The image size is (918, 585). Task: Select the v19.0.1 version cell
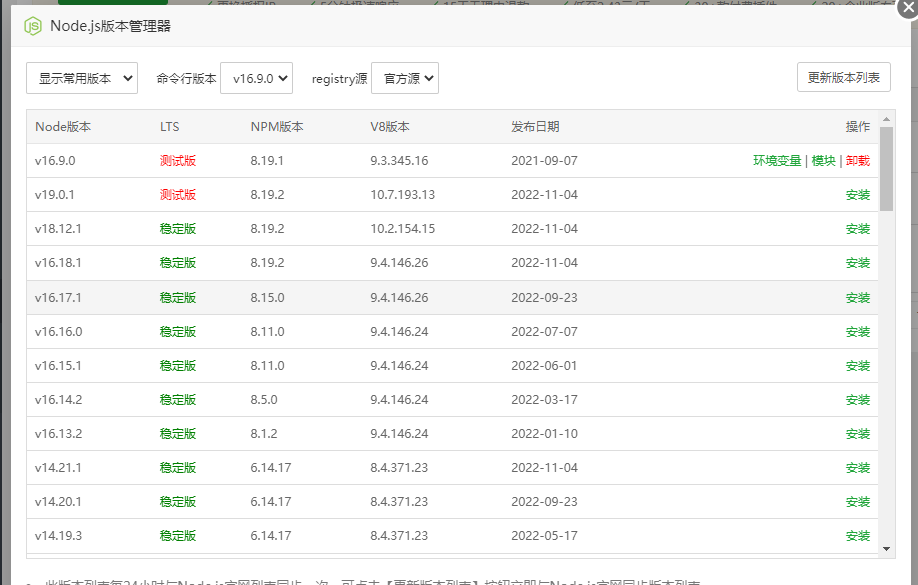[x=54, y=194]
